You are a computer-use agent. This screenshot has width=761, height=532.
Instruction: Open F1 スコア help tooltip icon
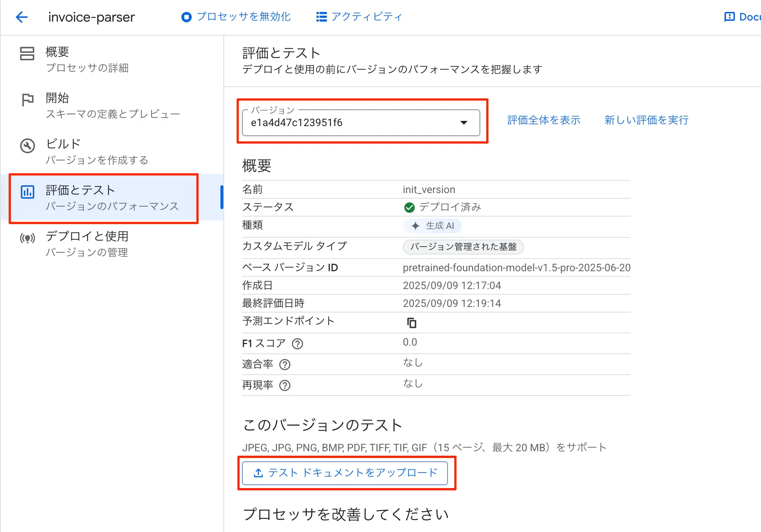click(x=297, y=343)
